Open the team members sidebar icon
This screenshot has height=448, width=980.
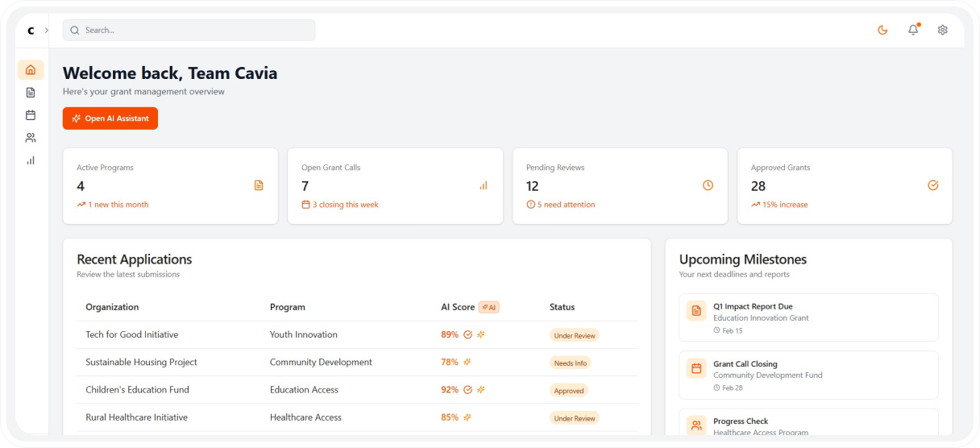[x=31, y=138]
